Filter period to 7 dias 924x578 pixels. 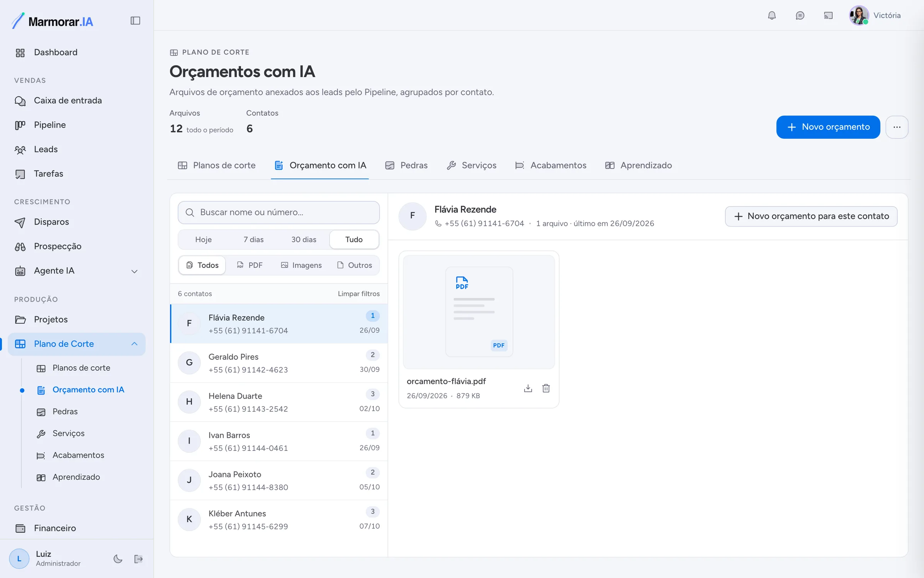[x=253, y=240]
